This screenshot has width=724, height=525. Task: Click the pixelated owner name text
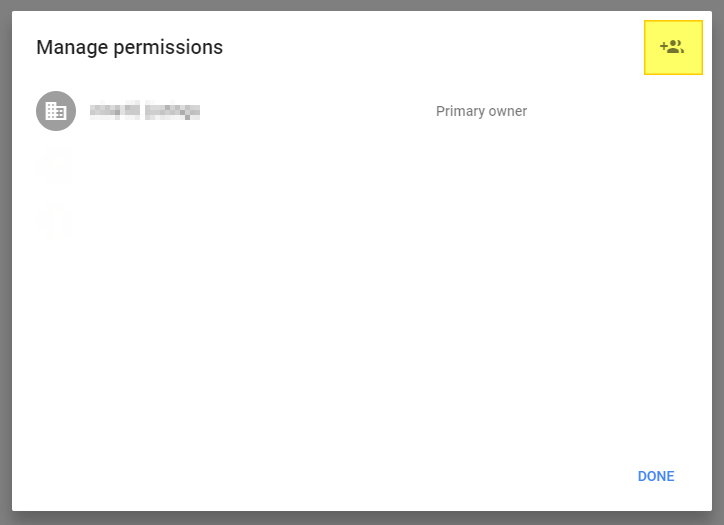pyautogui.click(x=145, y=111)
